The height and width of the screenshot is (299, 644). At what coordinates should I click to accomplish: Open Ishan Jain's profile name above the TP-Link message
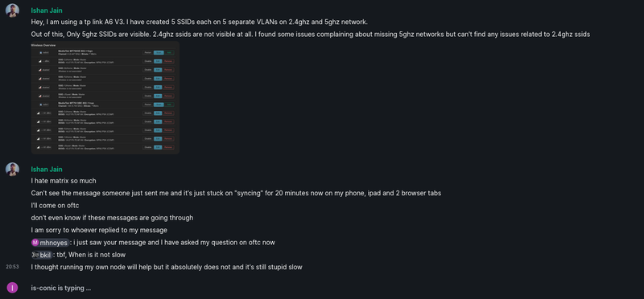click(x=47, y=10)
